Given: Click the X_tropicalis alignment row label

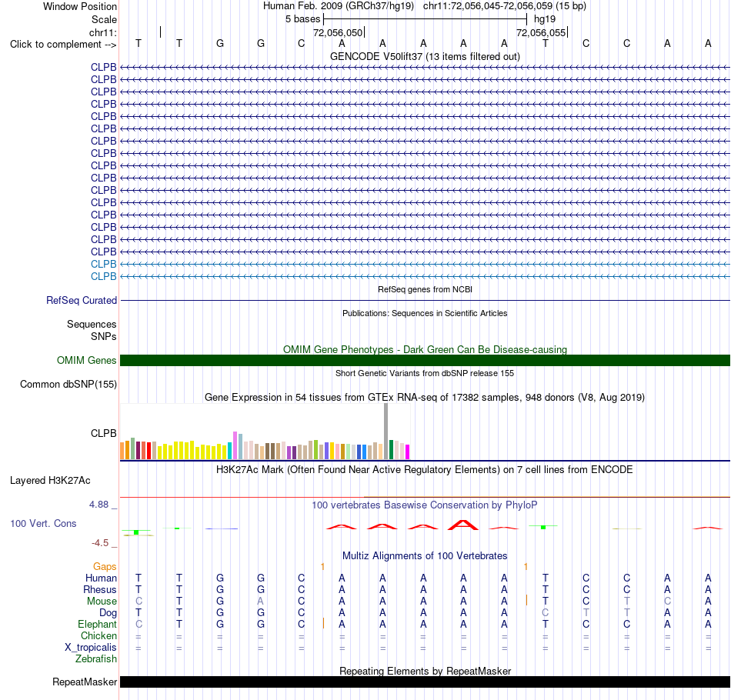Looking at the screenshot, I should click(91, 648).
